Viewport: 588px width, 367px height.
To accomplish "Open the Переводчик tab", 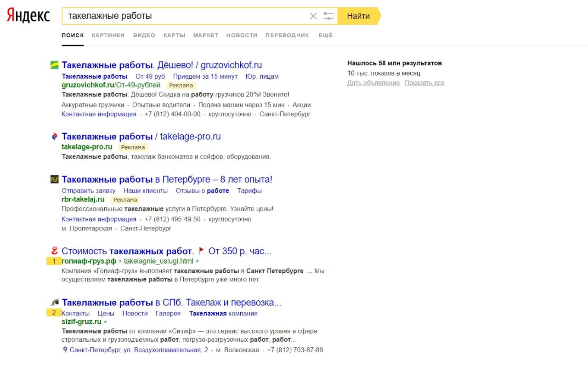I will pyautogui.click(x=287, y=35).
